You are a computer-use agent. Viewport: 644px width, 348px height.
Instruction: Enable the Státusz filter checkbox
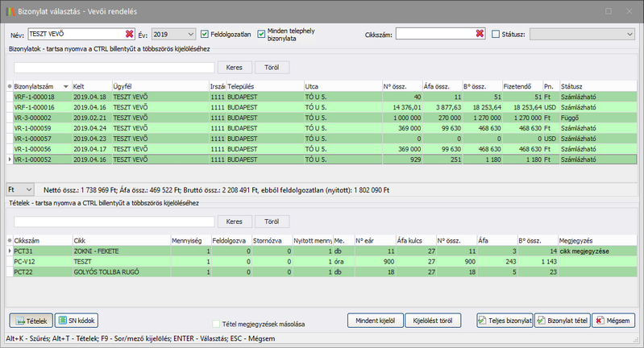497,34
